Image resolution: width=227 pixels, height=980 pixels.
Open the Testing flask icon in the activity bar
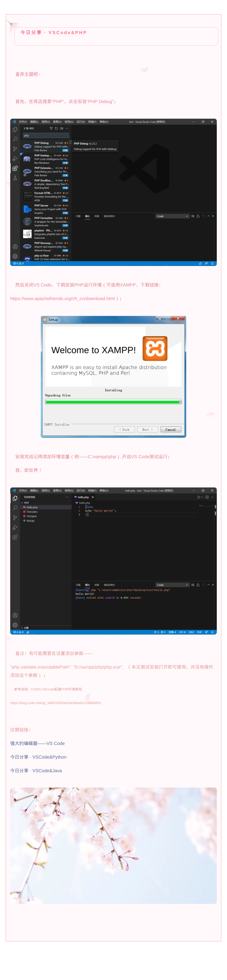15,178
